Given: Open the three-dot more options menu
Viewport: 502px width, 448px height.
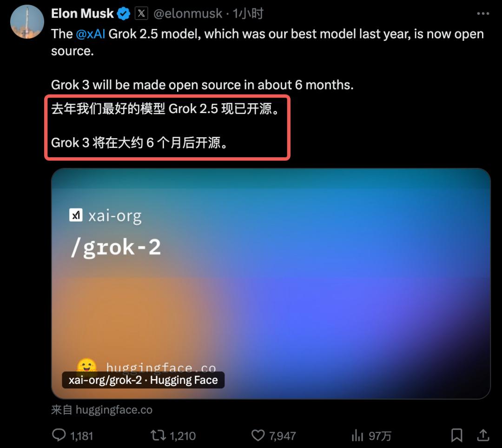Looking at the screenshot, I should click(483, 13).
